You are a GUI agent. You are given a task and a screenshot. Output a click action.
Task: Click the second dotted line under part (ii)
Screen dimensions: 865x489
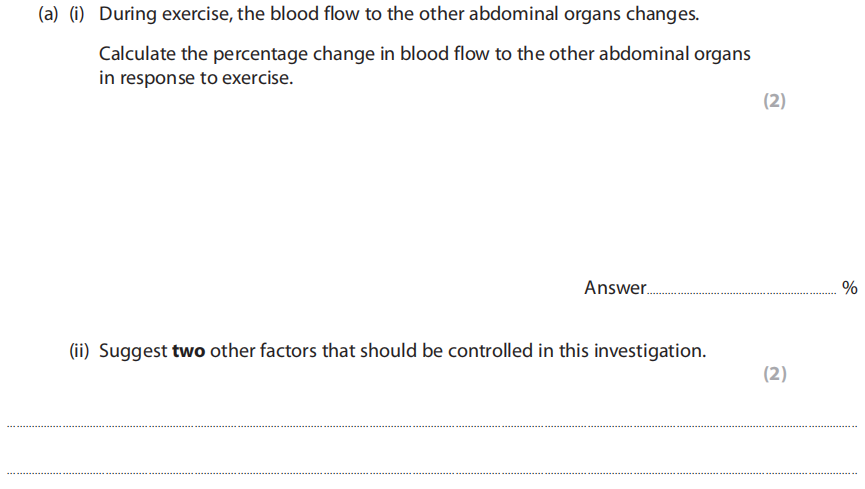pyautogui.click(x=432, y=473)
